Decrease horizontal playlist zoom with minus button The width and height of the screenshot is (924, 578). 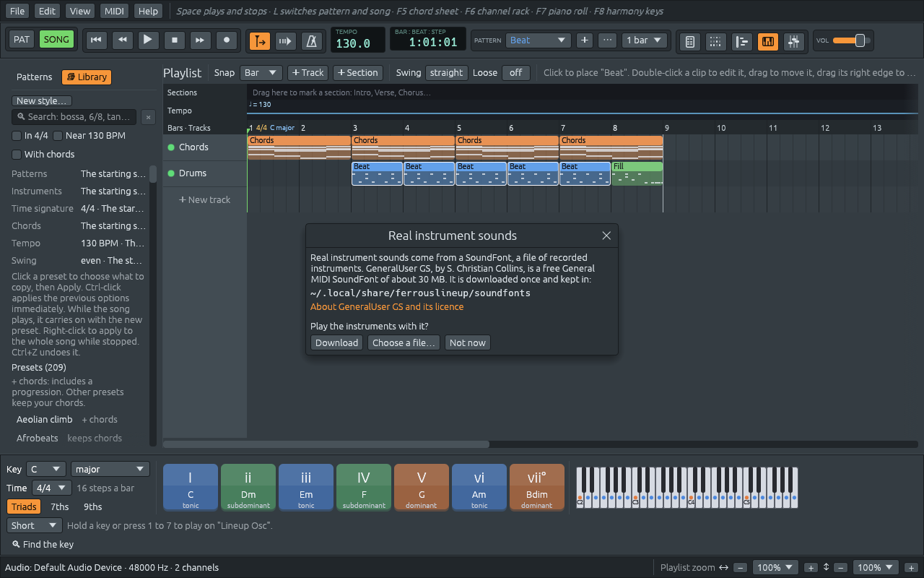741,568
